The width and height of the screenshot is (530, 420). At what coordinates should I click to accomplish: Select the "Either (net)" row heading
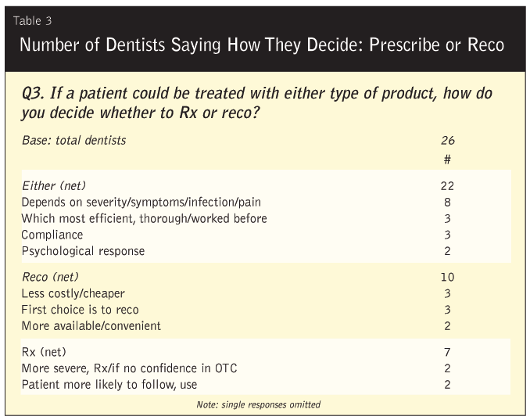coord(53,185)
